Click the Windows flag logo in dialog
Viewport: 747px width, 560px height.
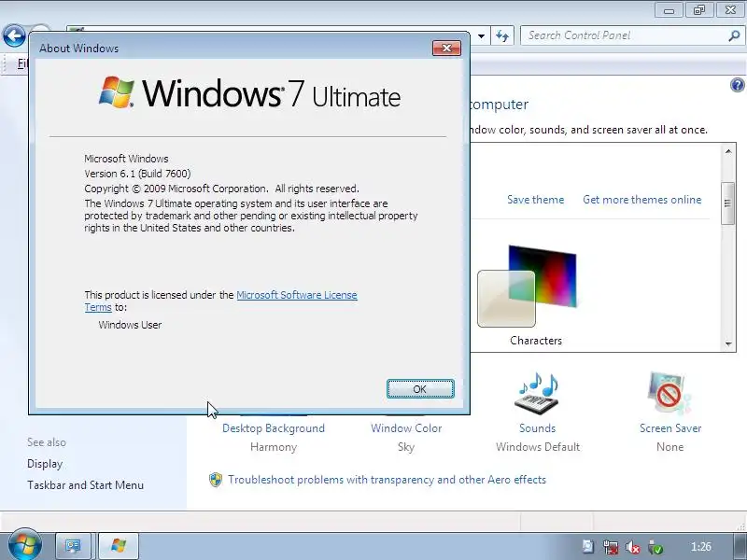click(117, 91)
